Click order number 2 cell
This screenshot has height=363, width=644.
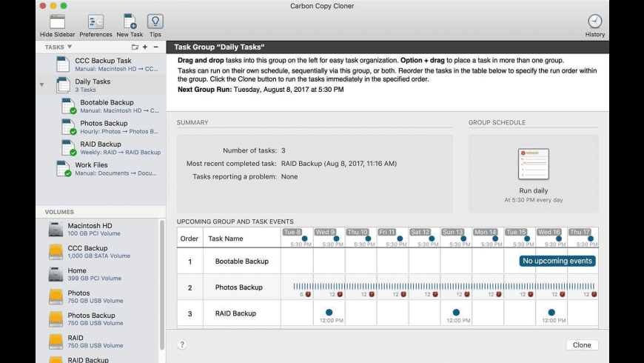tap(189, 287)
